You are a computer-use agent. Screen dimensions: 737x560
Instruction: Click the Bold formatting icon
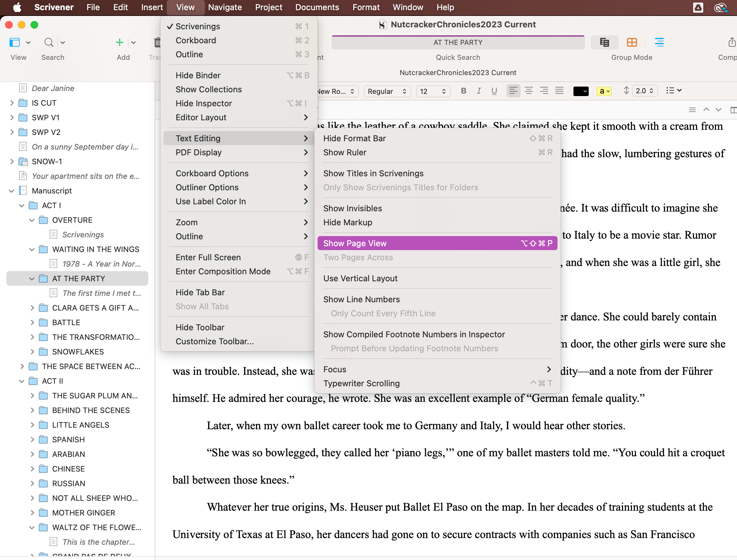463,91
